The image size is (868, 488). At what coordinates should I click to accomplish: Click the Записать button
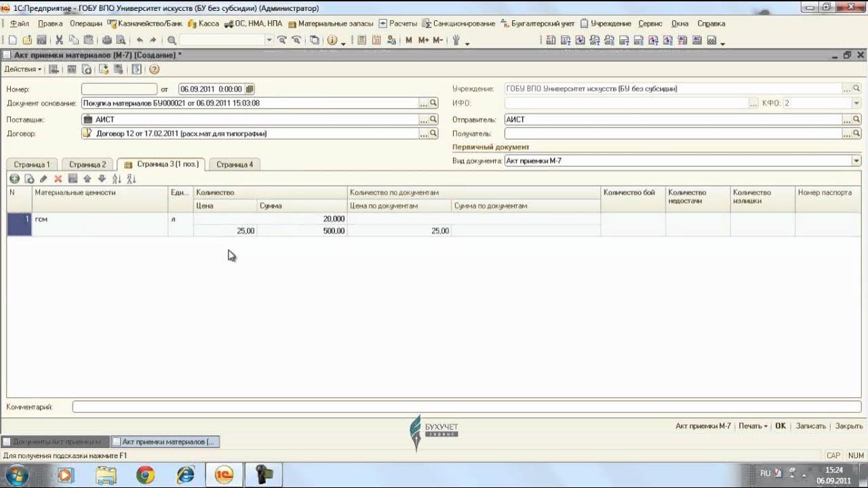click(810, 426)
